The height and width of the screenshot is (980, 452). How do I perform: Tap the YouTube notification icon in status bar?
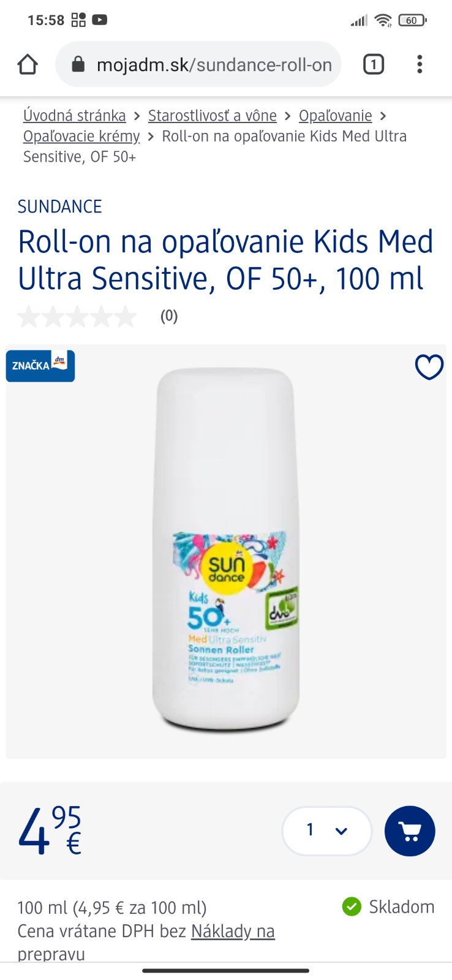tap(100, 20)
